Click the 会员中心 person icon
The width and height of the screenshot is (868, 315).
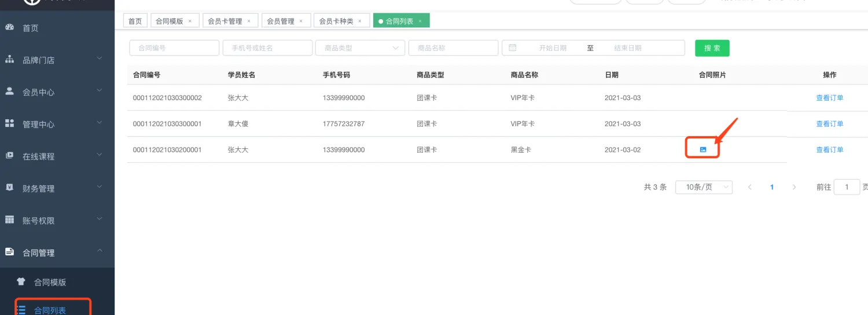(9, 91)
